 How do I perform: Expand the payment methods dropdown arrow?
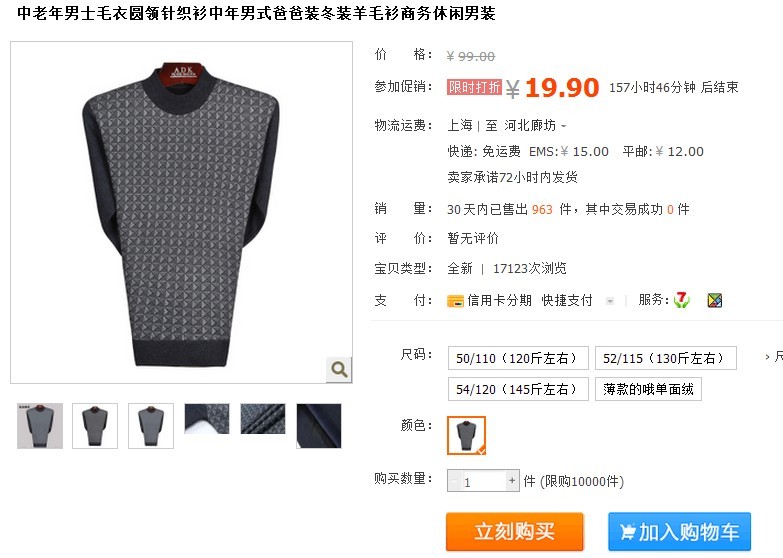click(609, 301)
